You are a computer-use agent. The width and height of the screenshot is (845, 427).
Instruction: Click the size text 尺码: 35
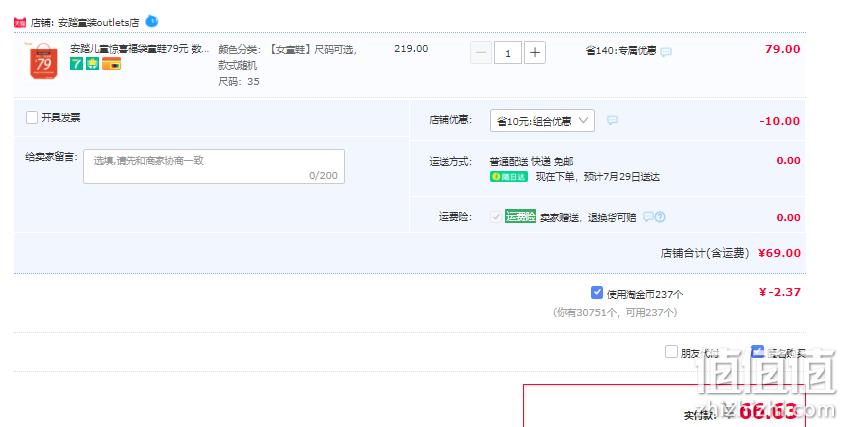click(x=239, y=81)
